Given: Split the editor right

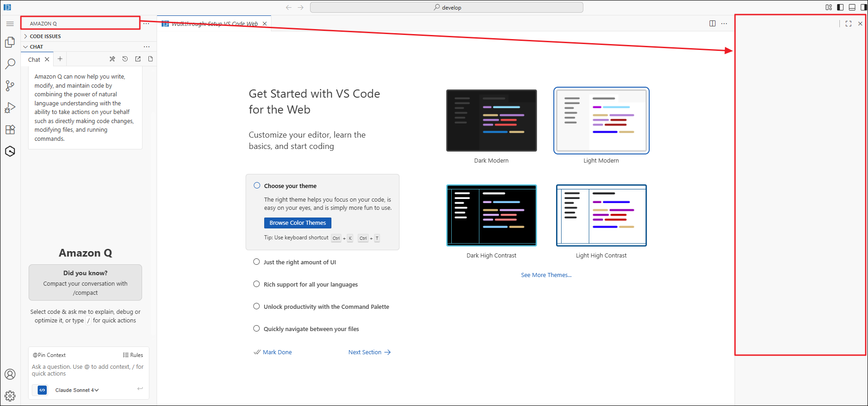Looking at the screenshot, I should click(712, 24).
